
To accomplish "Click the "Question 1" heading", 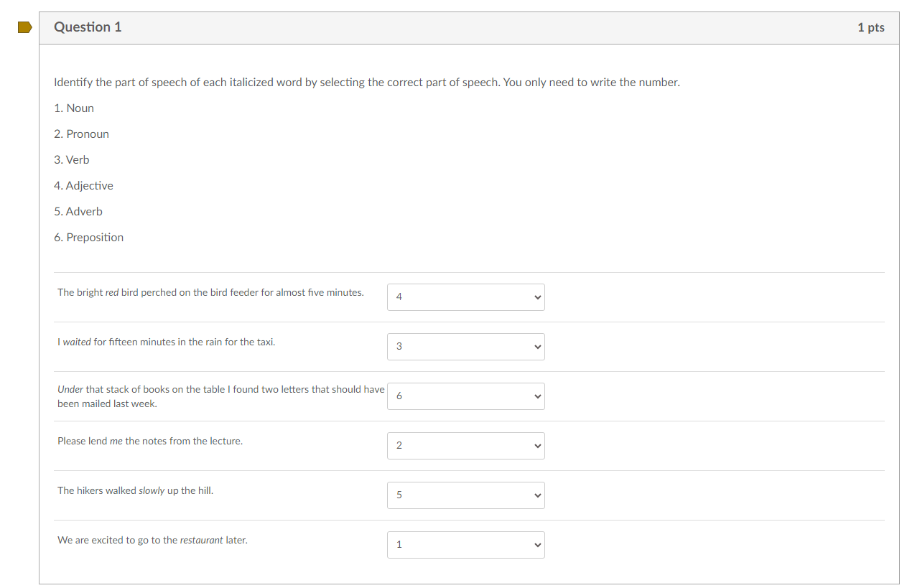I will [x=88, y=27].
